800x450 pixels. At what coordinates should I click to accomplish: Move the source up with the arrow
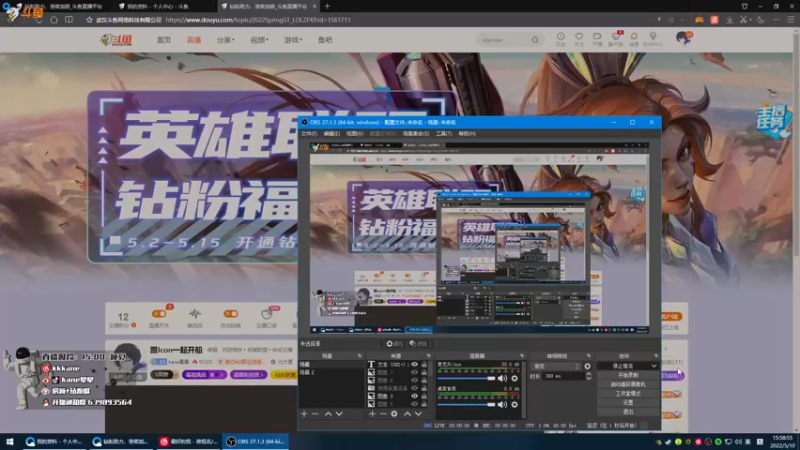pos(407,414)
